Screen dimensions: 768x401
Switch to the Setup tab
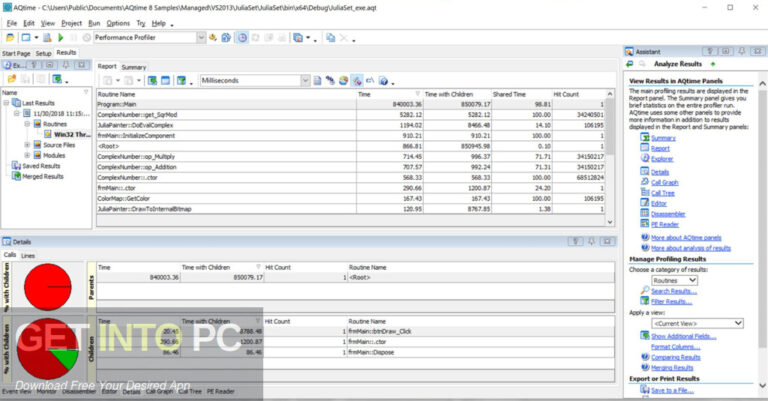pyautogui.click(x=43, y=53)
